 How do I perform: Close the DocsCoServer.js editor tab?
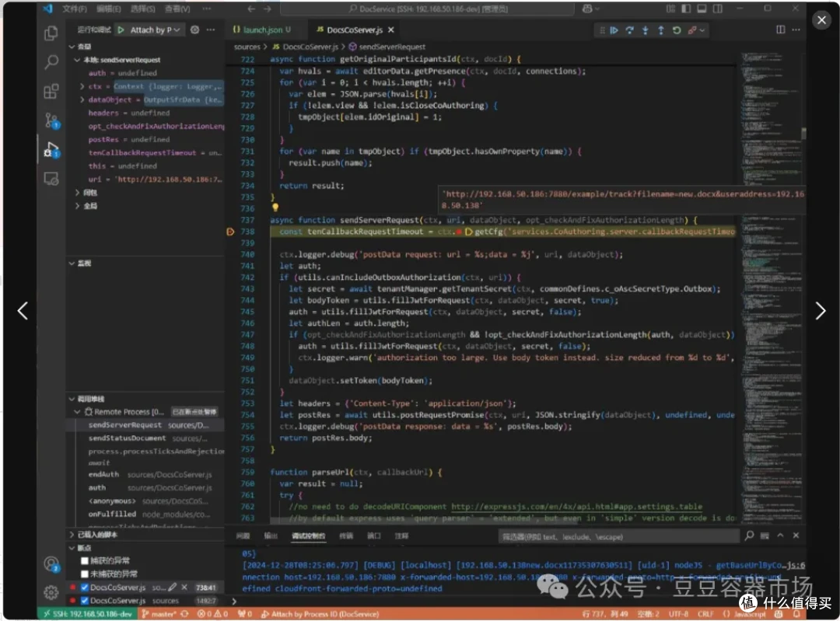(391, 30)
